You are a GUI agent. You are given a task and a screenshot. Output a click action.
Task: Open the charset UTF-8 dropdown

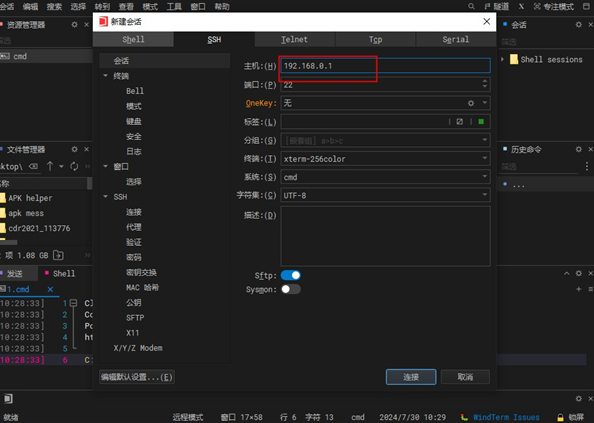[x=385, y=195]
